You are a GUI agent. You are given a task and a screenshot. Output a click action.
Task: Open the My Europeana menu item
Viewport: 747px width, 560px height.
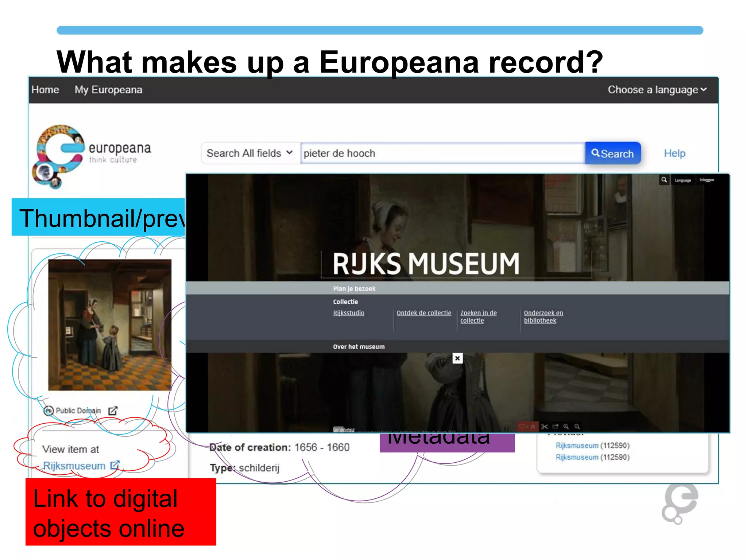coord(108,90)
